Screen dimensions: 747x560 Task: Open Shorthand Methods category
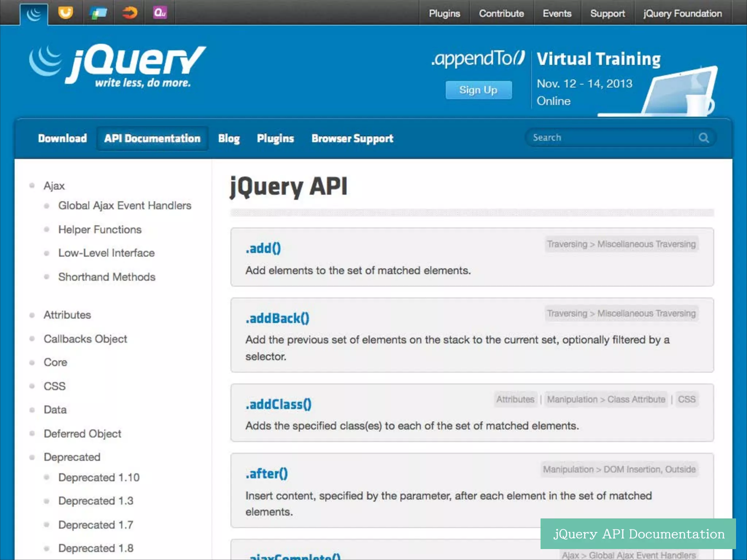coord(107,277)
